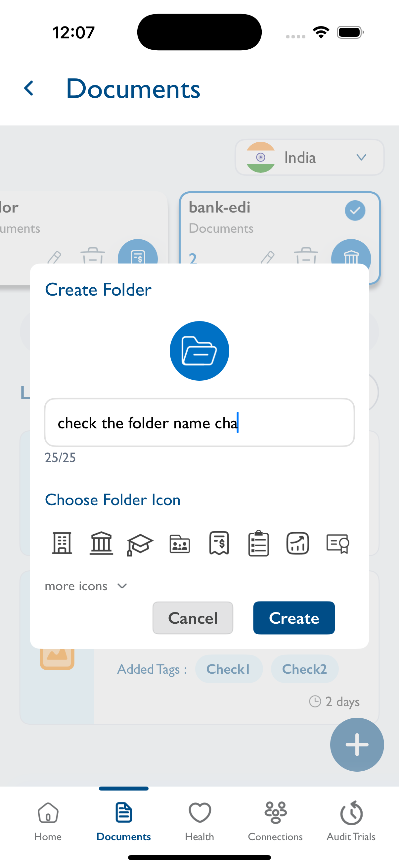
Task: Go to the Home tab
Action: click(48, 822)
